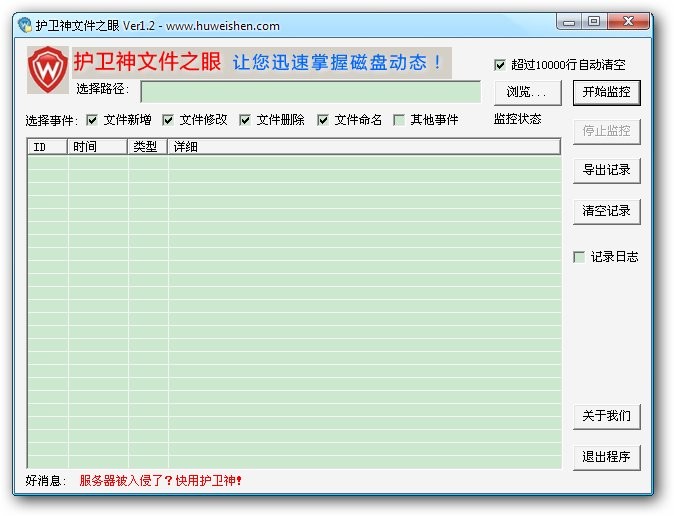Click the 护卫神文件之眼 banner title
This screenshot has width=674, height=516.
pos(147,61)
